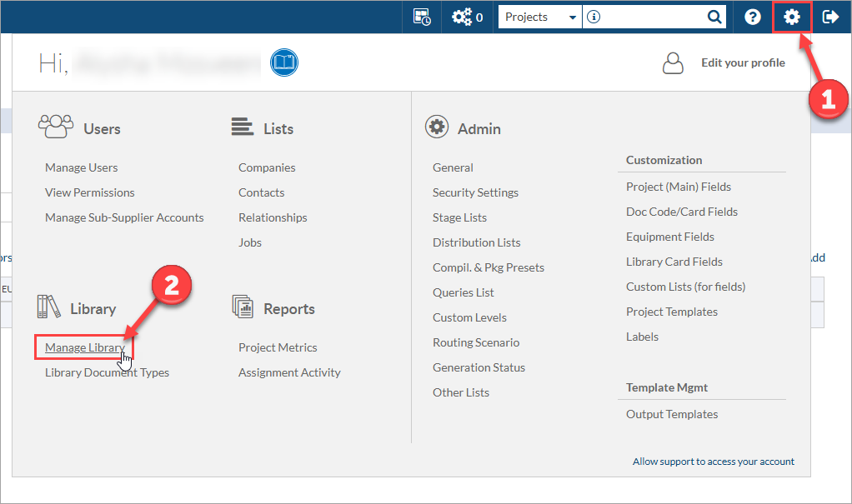Open the scheduled tasks clock icon
This screenshot has height=504, width=852.
coord(422,17)
